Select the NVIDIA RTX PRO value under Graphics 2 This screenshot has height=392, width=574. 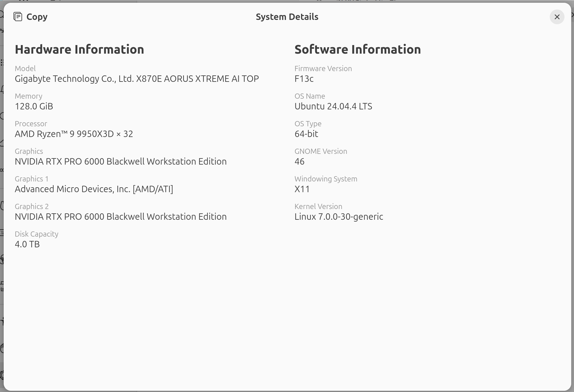click(x=121, y=217)
